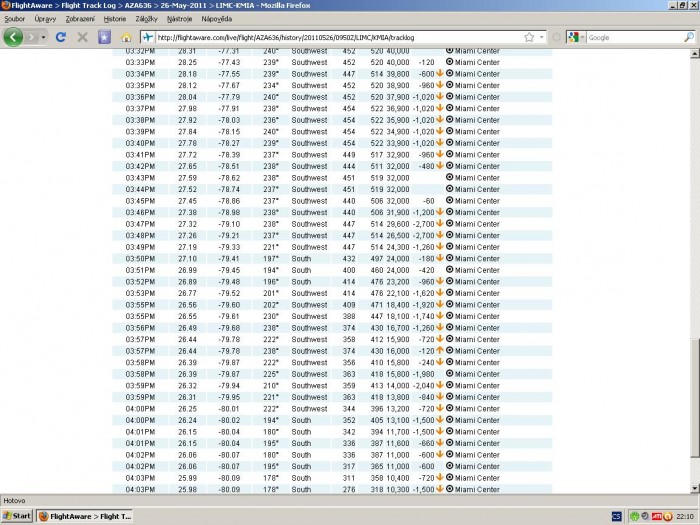Click the green Back navigation button
Viewport: 700px width, 525px height.
[x=13, y=37]
